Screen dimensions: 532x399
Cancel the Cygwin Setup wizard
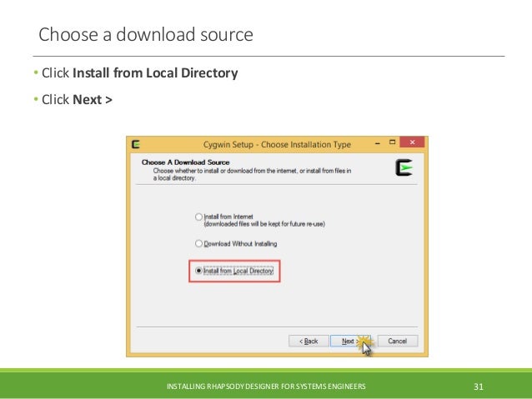point(397,341)
